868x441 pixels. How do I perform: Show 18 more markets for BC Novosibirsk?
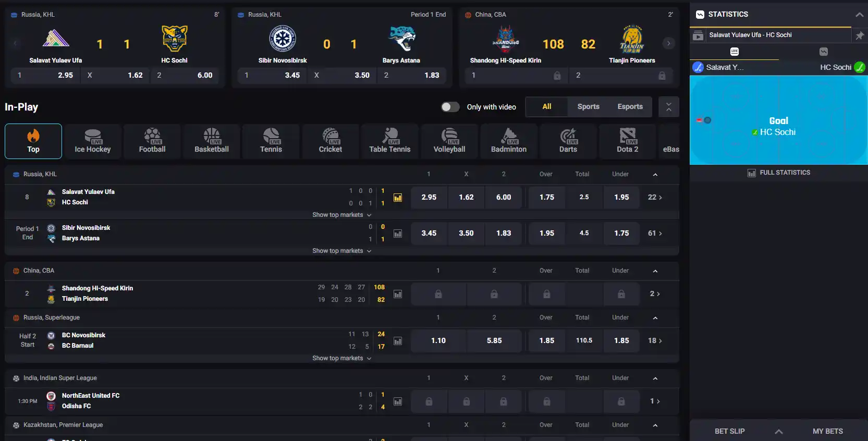click(x=655, y=341)
